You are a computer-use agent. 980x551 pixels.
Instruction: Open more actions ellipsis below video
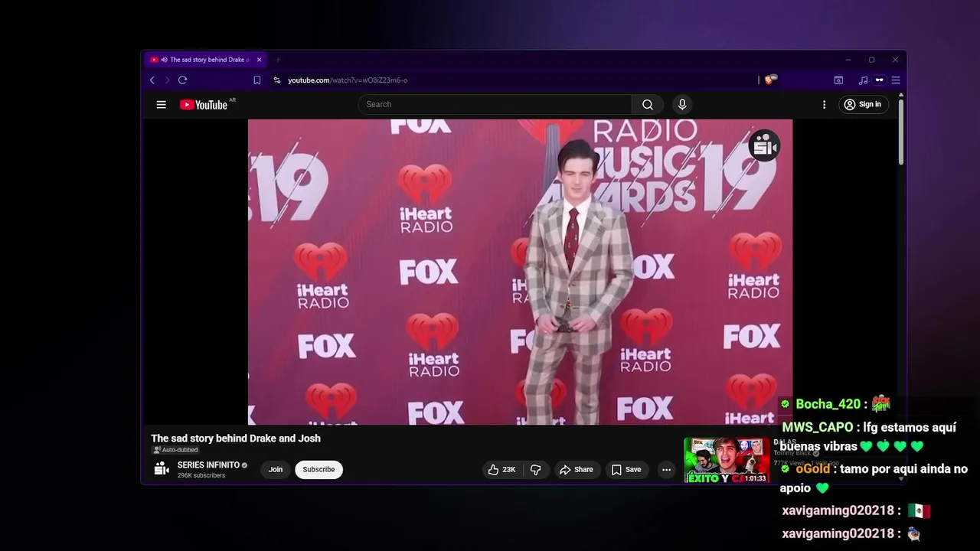pyautogui.click(x=666, y=470)
